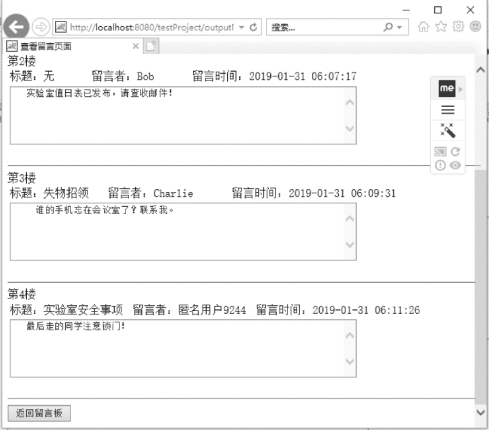489x430 pixels.
Task: Click the circular refresh icon in side panel
Action: click(455, 152)
